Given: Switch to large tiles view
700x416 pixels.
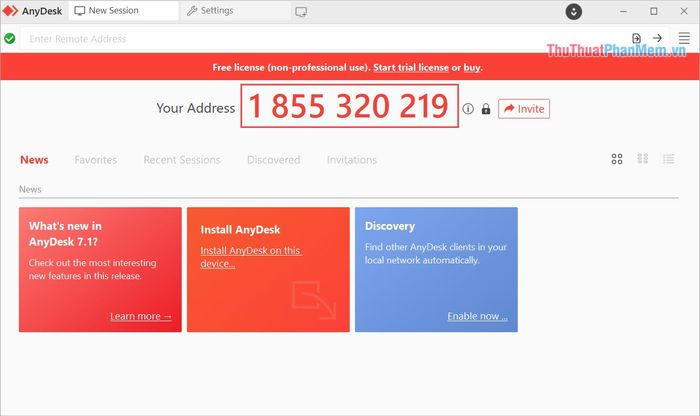Looking at the screenshot, I should point(617,159).
